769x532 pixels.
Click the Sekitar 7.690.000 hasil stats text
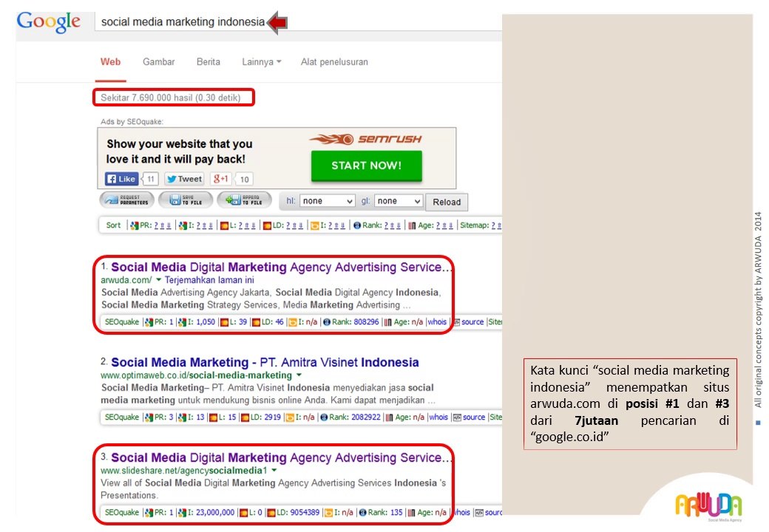tap(170, 98)
